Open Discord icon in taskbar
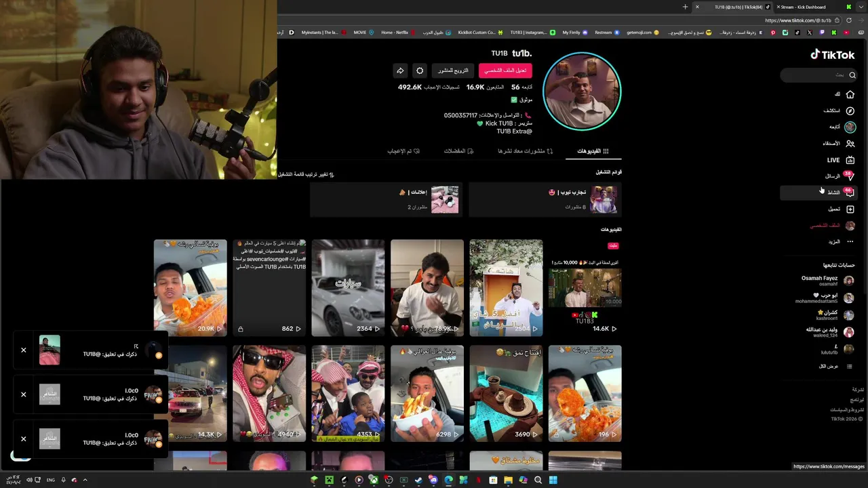The image size is (868, 488). (x=433, y=480)
